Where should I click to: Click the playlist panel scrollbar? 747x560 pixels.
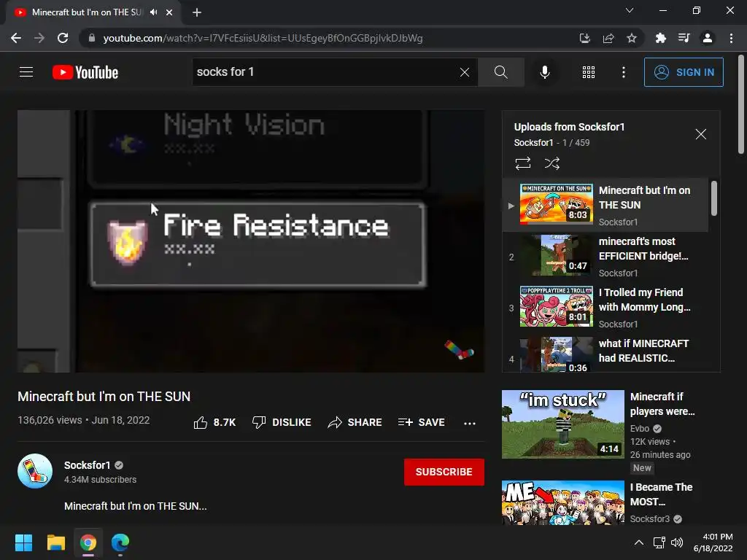tap(713, 198)
